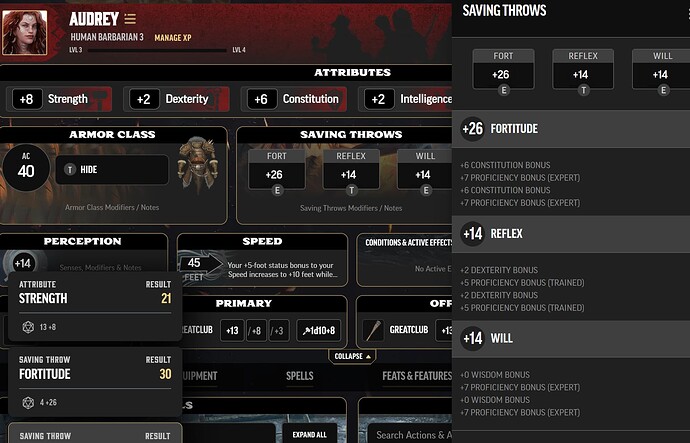
Task: Click the Expand All button
Action: coord(310,435)
